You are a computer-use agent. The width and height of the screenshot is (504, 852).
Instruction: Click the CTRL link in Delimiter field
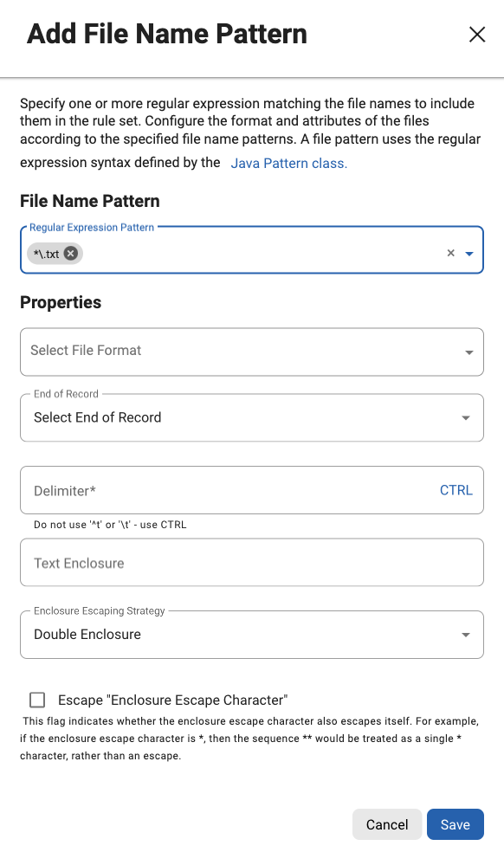click(456, 490)
